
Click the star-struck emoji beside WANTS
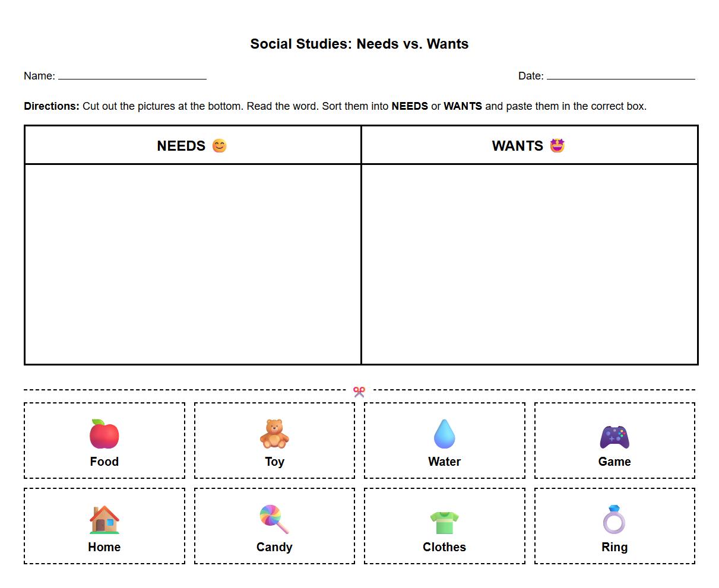tap(557, 145)
